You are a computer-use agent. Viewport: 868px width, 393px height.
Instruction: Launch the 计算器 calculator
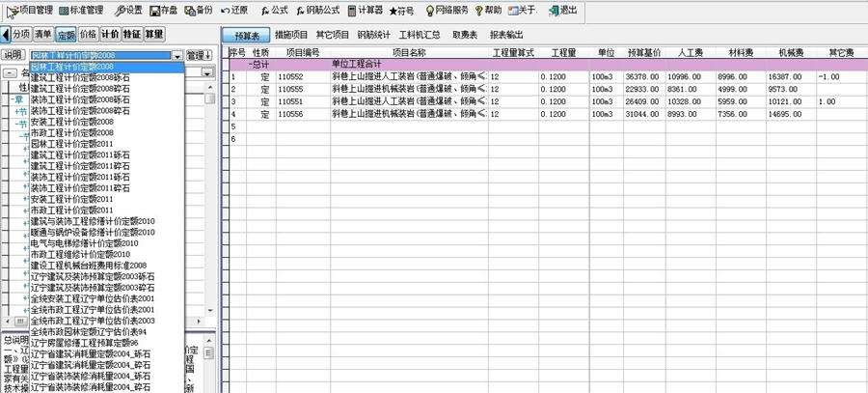pyautogui.click(x=366, y=10)
